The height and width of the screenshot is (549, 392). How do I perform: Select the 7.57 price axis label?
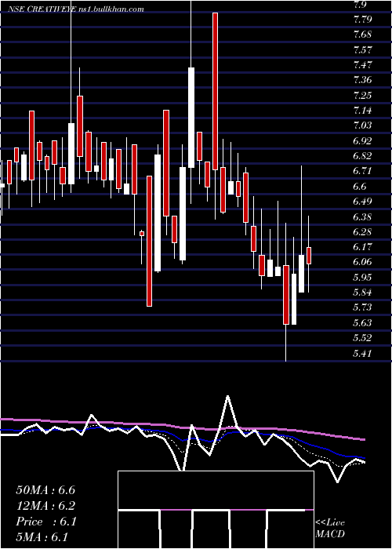pyautogui.click(x=362, y=49)
